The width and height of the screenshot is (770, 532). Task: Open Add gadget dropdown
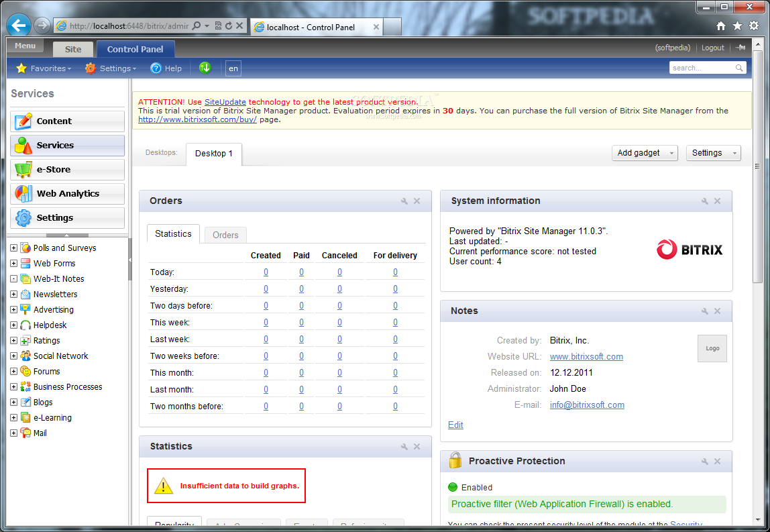645,153
